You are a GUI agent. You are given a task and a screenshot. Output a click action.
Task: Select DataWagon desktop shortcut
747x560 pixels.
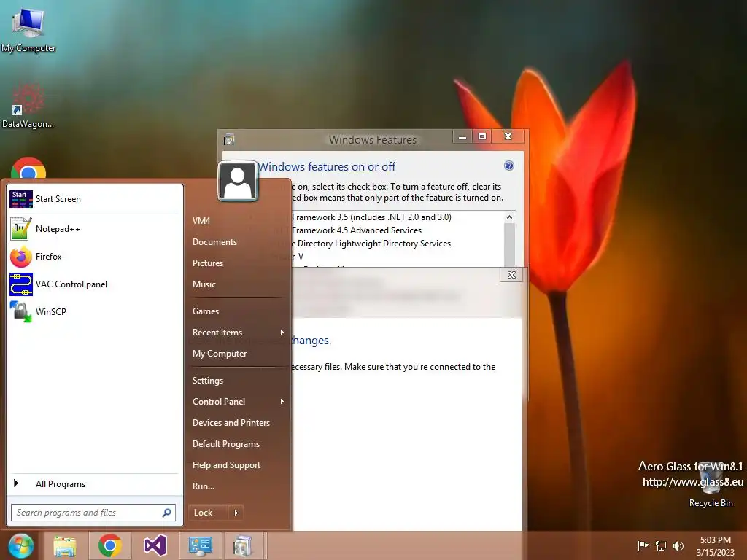28,106
